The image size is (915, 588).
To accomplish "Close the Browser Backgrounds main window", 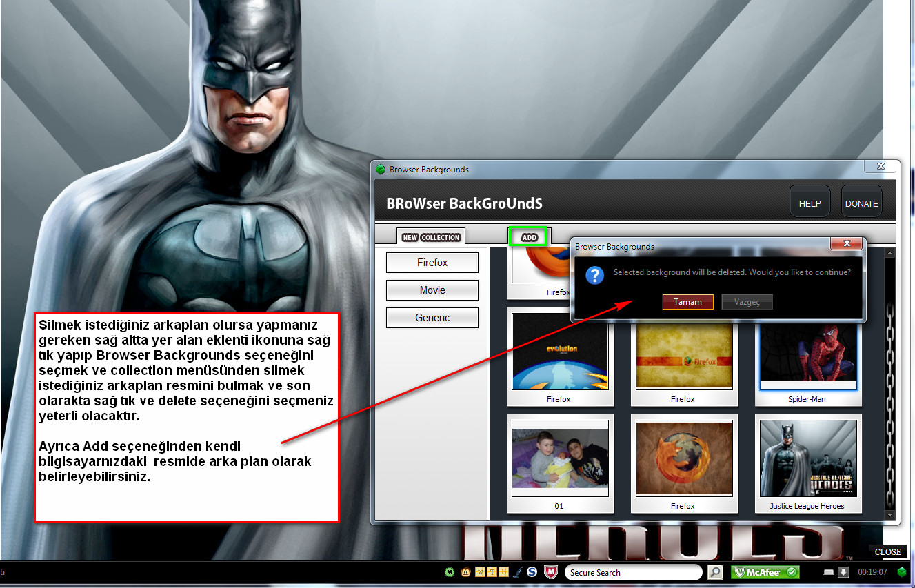I will coord(881,166).
